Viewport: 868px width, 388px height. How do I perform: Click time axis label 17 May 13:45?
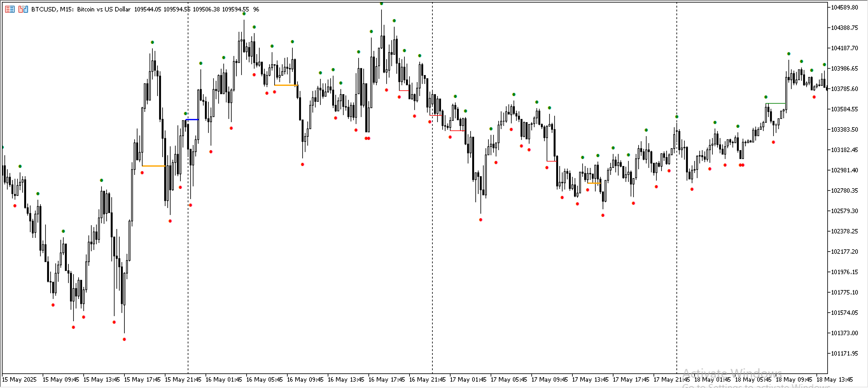coord(591,380)
